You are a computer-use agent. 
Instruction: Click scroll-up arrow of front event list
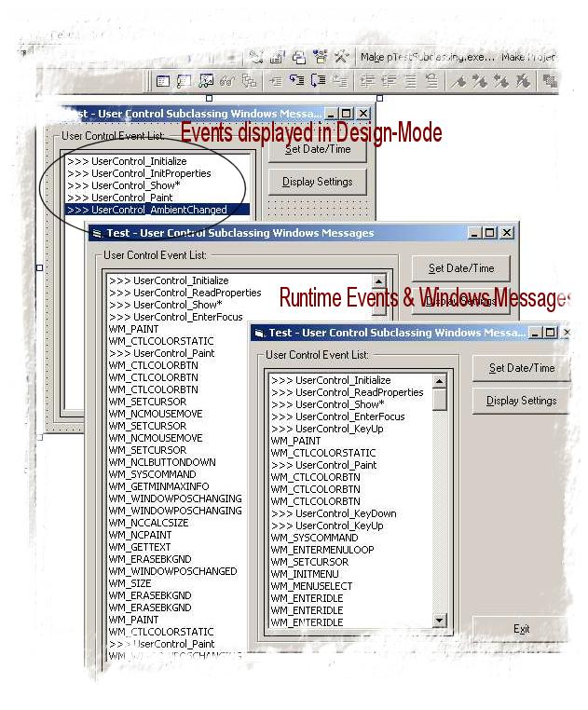(440, 381)
